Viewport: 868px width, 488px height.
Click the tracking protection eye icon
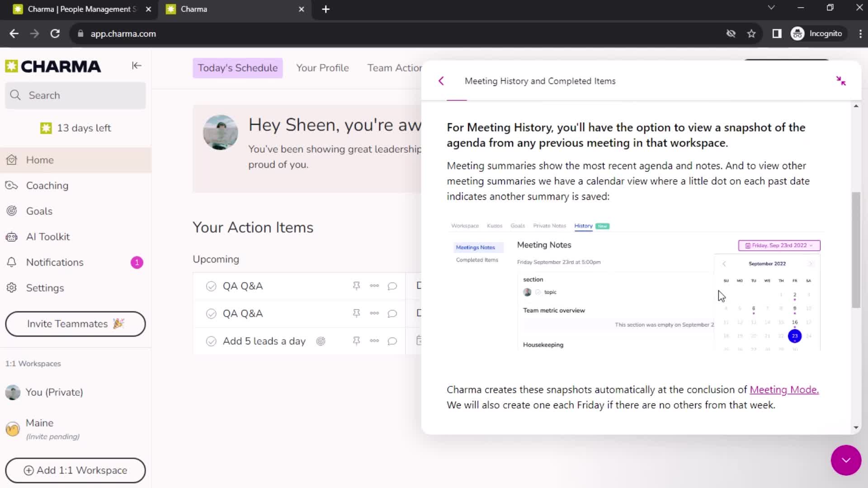[x=731, y=33]
